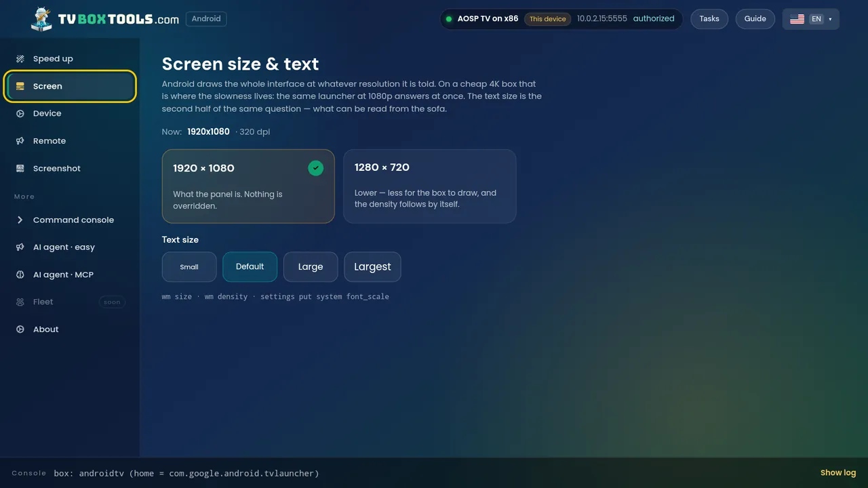Open the Guide button
This screenshot has width=868, height=488.
[755, 19]
